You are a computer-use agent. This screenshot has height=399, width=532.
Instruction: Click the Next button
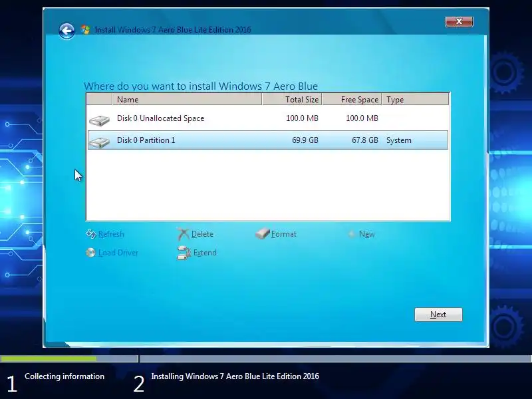point(438,315)
